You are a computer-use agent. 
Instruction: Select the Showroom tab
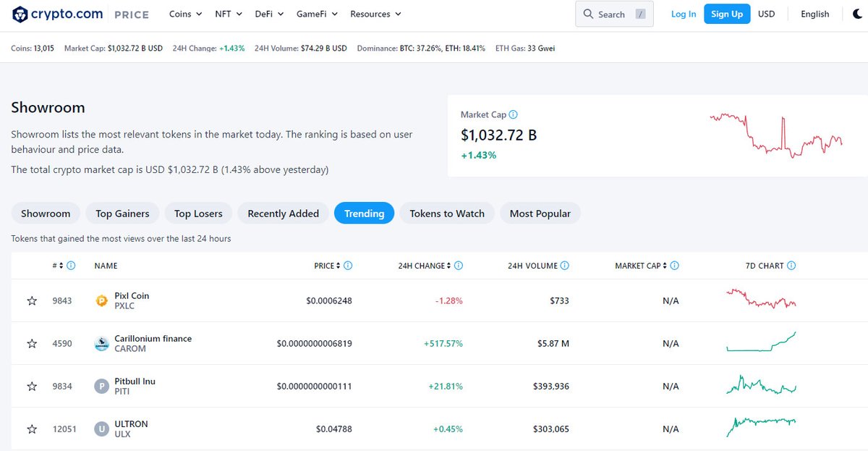click(x=46, y=213)
